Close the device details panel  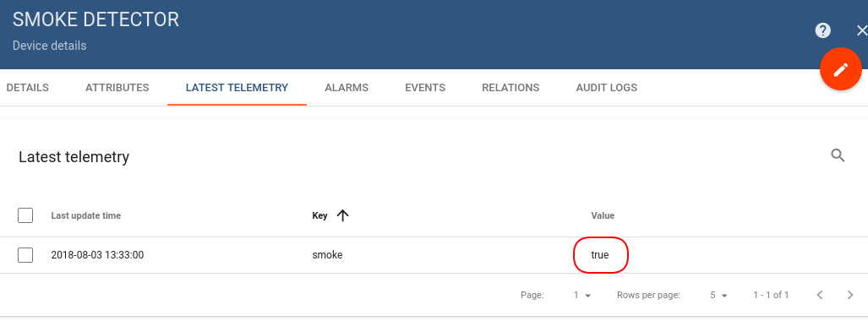point(861,31)
